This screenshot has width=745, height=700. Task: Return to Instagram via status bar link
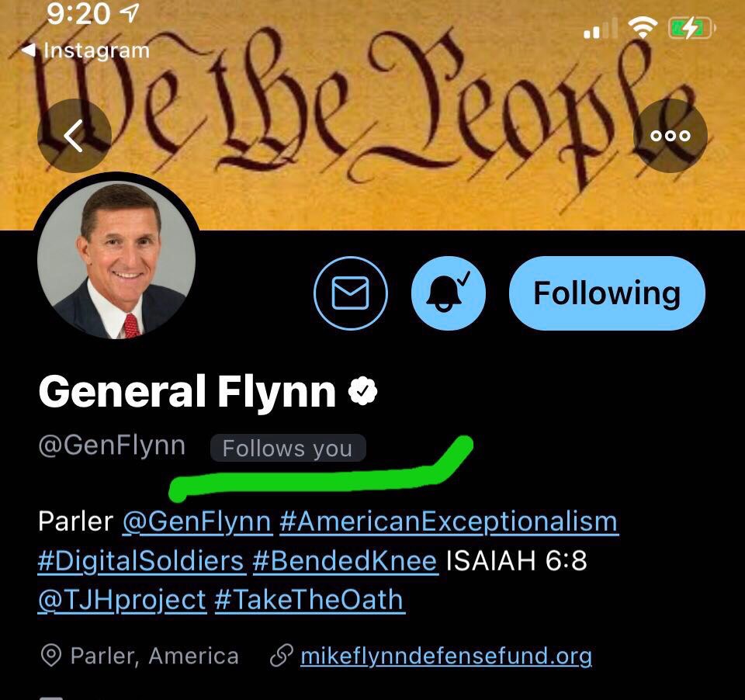[x=87, y=50]
